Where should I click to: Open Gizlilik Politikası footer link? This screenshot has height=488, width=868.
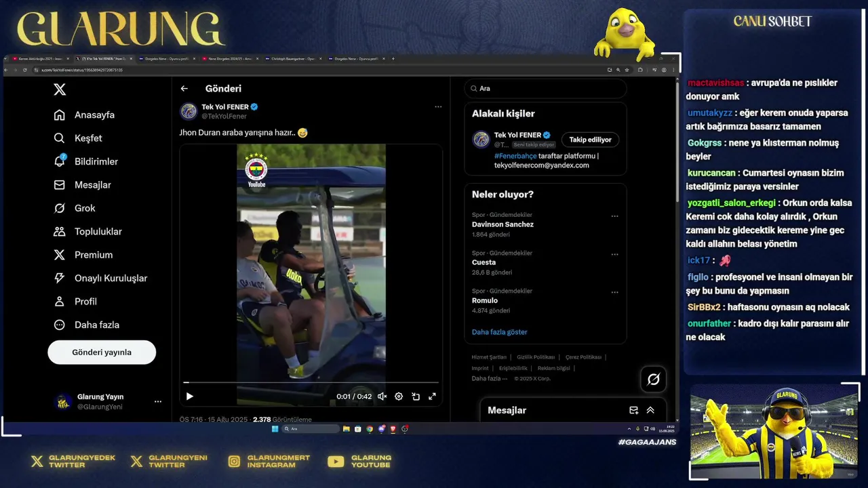[x=536, y=357]
